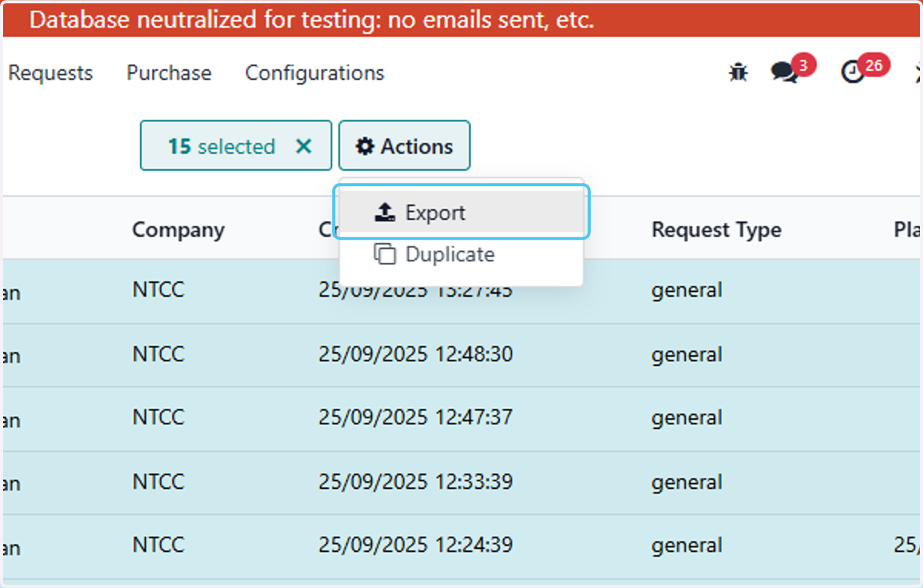The image size is (923, 588).
Task: Choose Export from the Actions menu
Action: tap(461, 212)
